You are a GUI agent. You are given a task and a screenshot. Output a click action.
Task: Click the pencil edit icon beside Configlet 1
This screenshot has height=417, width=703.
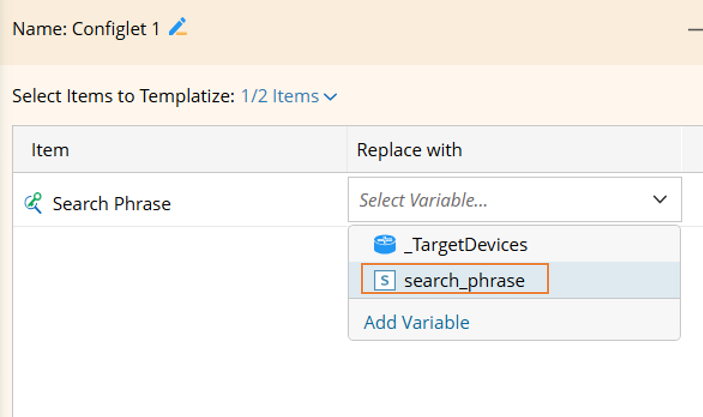tap(178, 28)
